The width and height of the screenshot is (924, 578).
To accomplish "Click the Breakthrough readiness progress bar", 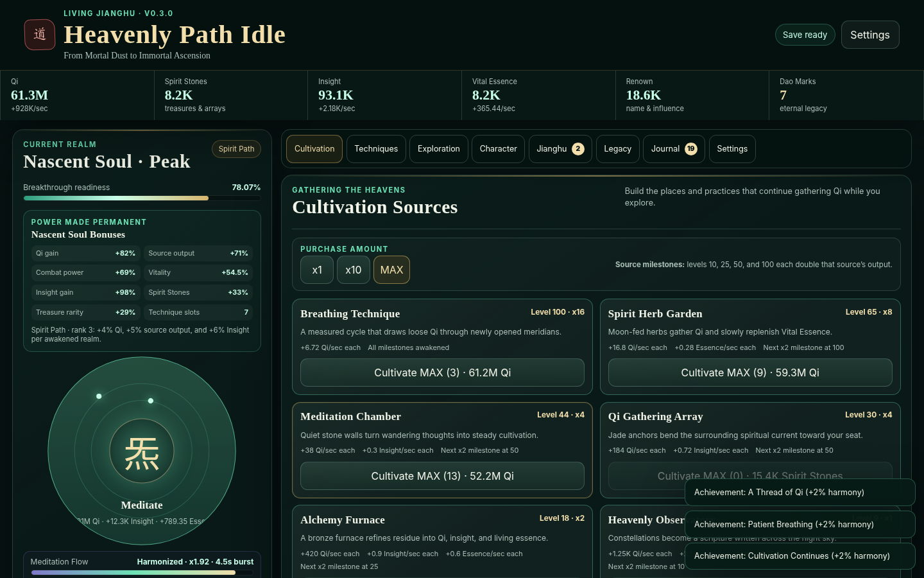I will (142, 198).
